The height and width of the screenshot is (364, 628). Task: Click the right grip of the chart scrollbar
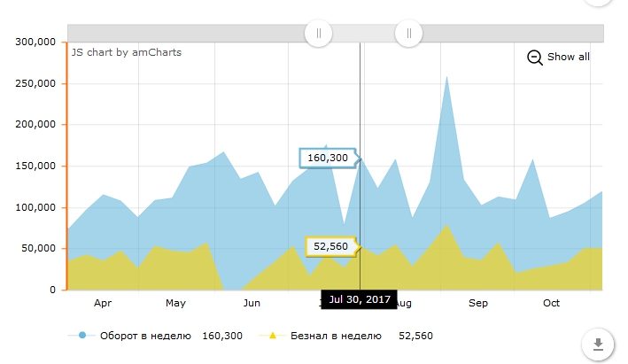[x=408, y=34]
